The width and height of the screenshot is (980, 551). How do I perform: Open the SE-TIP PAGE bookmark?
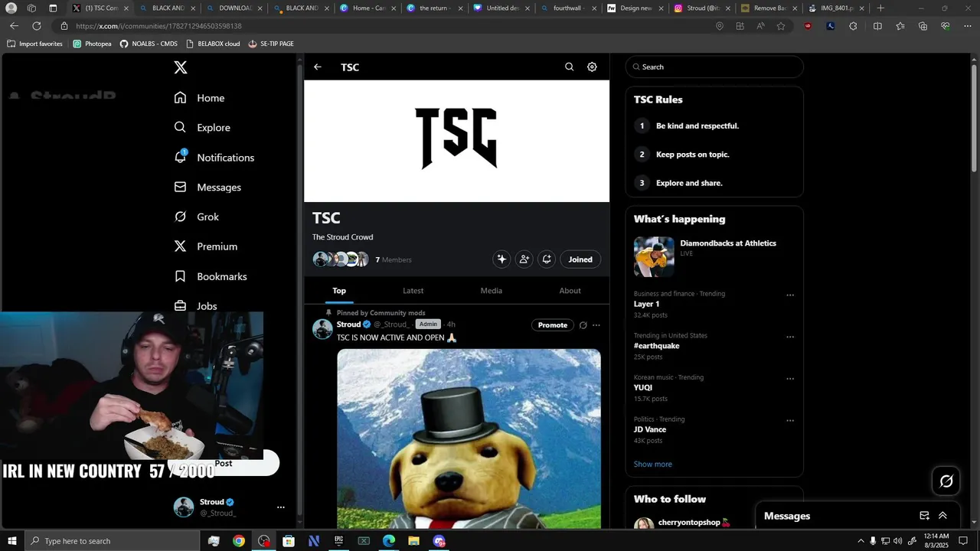click(271, 44)
